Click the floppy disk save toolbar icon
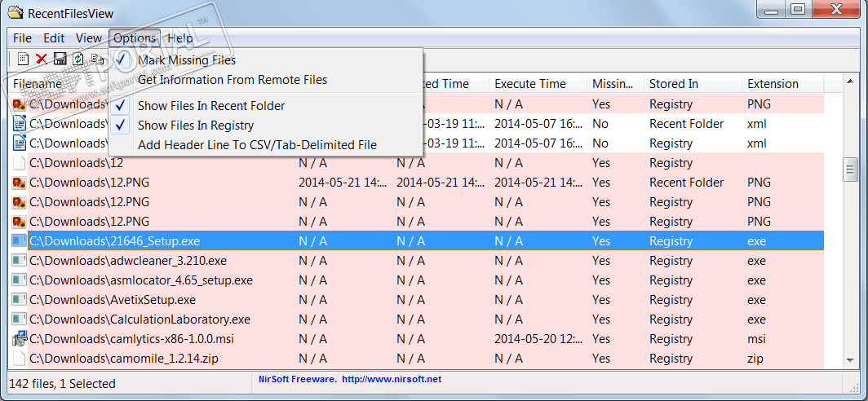This screenshot has height=401, width=868. click(x=60, y=59)
